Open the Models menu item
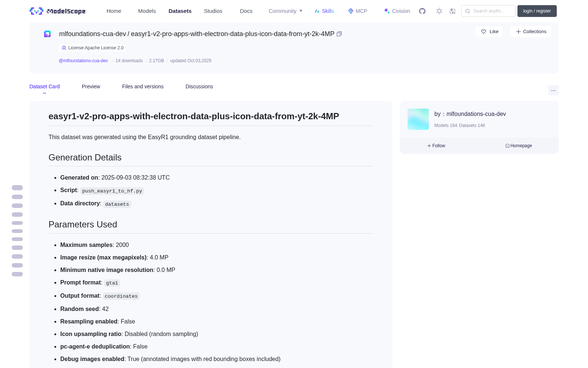Viewport: 588px width, 368px height. [147, 11]
